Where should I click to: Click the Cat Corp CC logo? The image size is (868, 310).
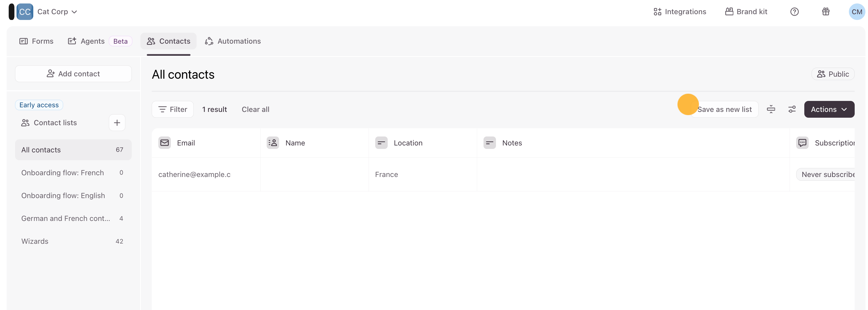[25, 12]
